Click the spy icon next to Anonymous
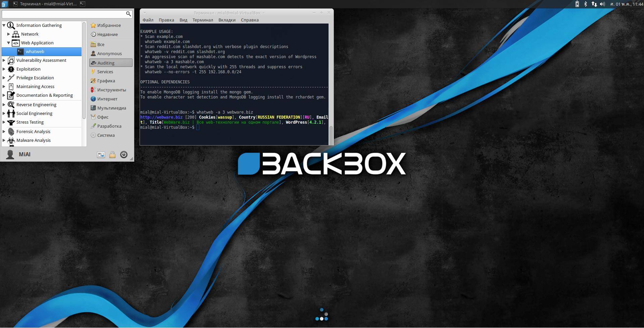The width and height of the screenshot is (644, 328). point(93,53)
